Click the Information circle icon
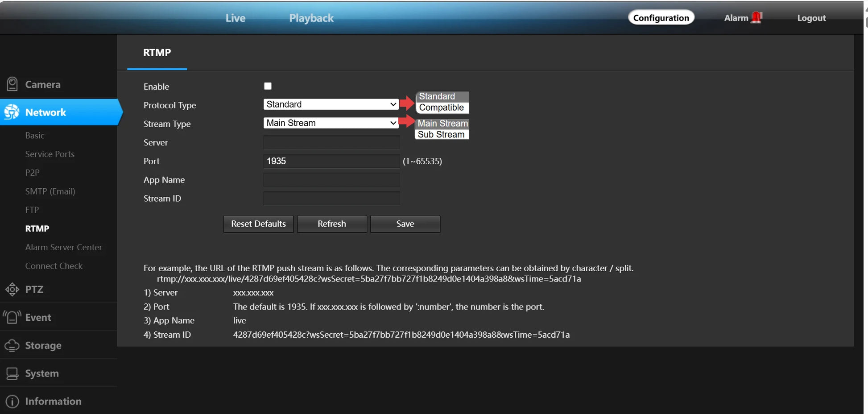This screenshot has height=414, width=868. coord(12,402)
